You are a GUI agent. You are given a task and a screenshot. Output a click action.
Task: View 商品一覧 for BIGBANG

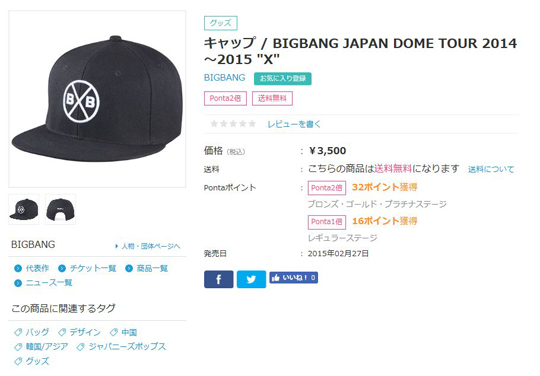tap(147, 268)
